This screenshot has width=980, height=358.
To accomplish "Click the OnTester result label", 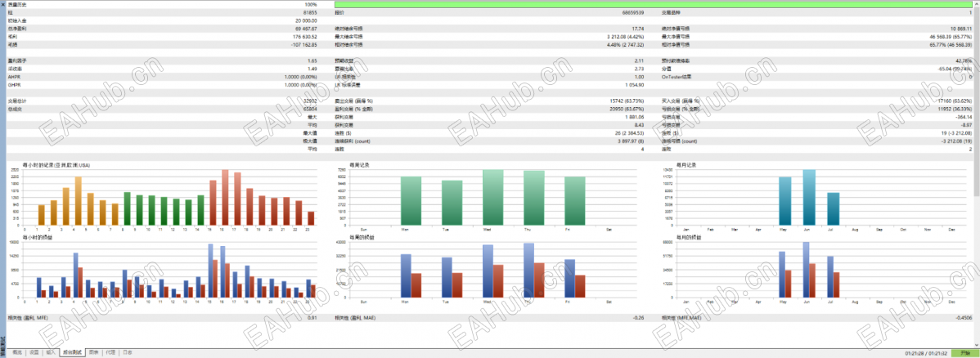I will coord(677,77).
